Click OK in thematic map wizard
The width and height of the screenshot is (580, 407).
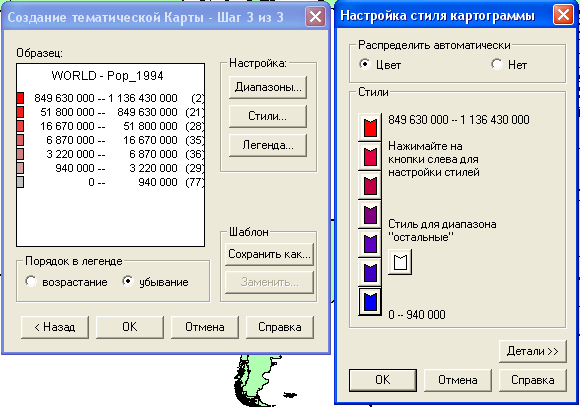130,327
